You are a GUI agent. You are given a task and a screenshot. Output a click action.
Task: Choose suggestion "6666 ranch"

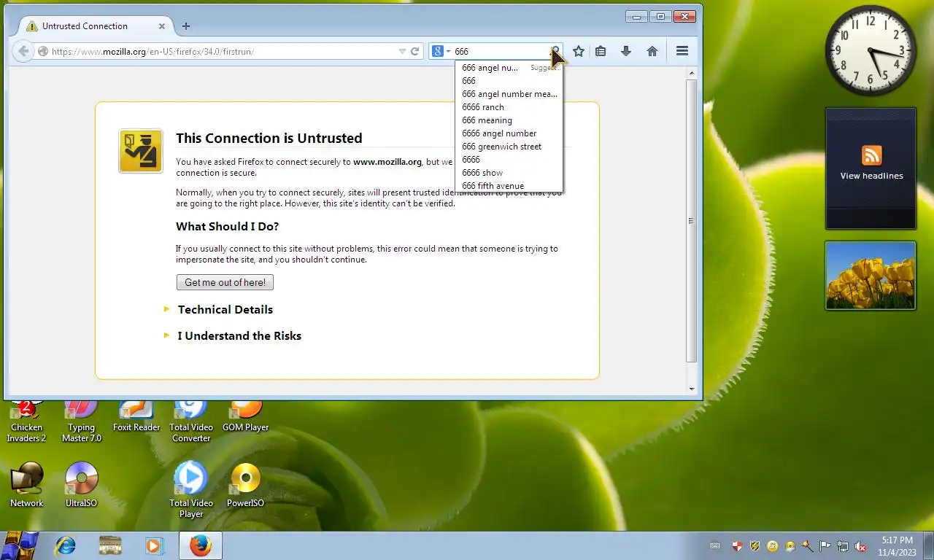coord(509,107)
